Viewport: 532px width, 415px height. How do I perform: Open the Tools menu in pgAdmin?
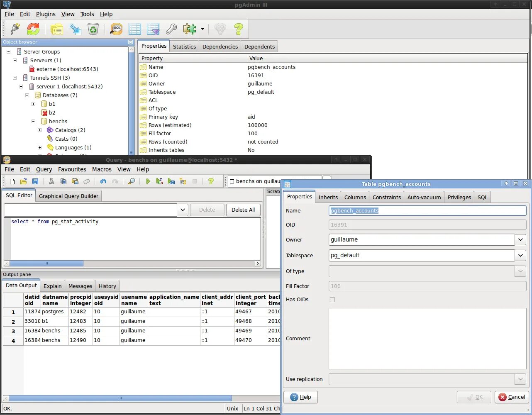pyautogui.click(x=87, y=14)
